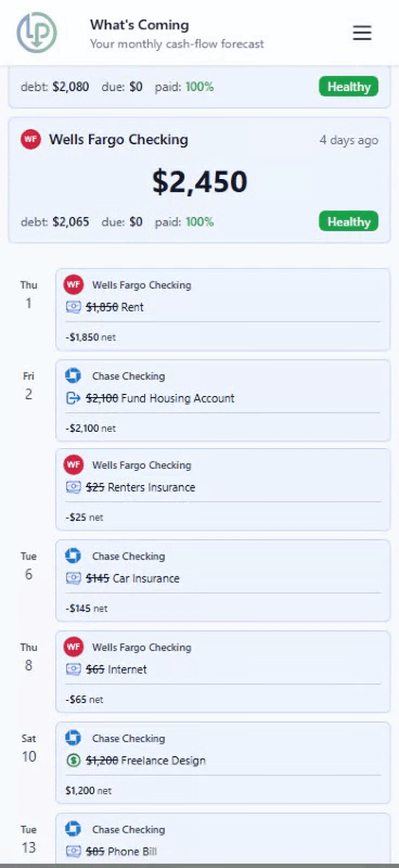Click the What's Coming page title

click(139, 25)
